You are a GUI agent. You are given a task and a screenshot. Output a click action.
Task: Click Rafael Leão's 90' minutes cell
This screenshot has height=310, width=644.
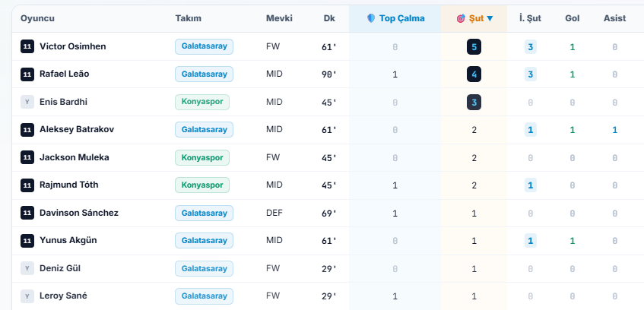[x=329, y=74]
